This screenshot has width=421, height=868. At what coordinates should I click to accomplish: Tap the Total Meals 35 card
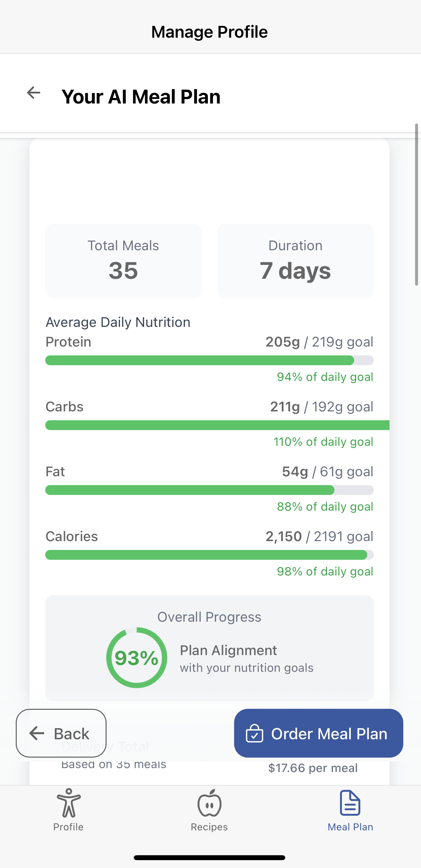124,261
